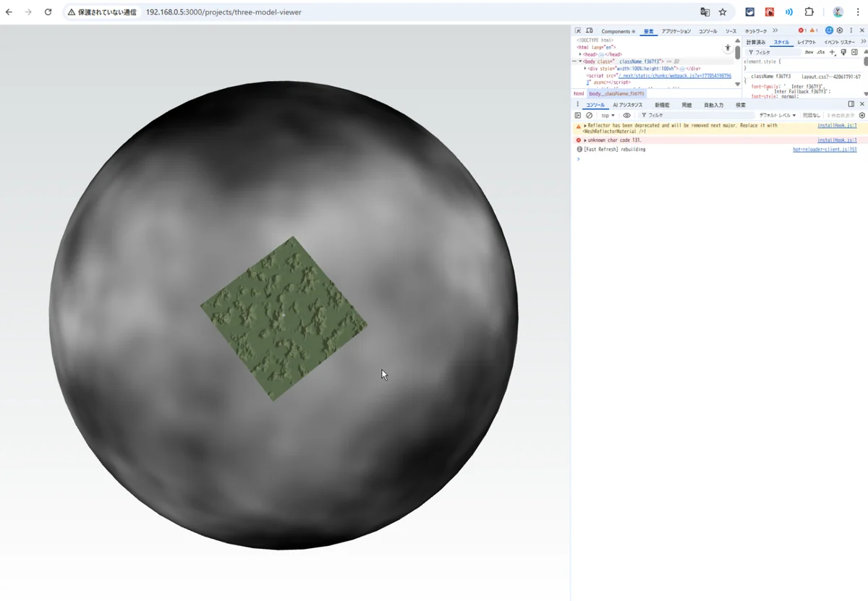The height and width of the screenshot is (601, 868).
Task: Click the translate page icon in address bar
Action: pyautogui.click(x=705, y=12)
